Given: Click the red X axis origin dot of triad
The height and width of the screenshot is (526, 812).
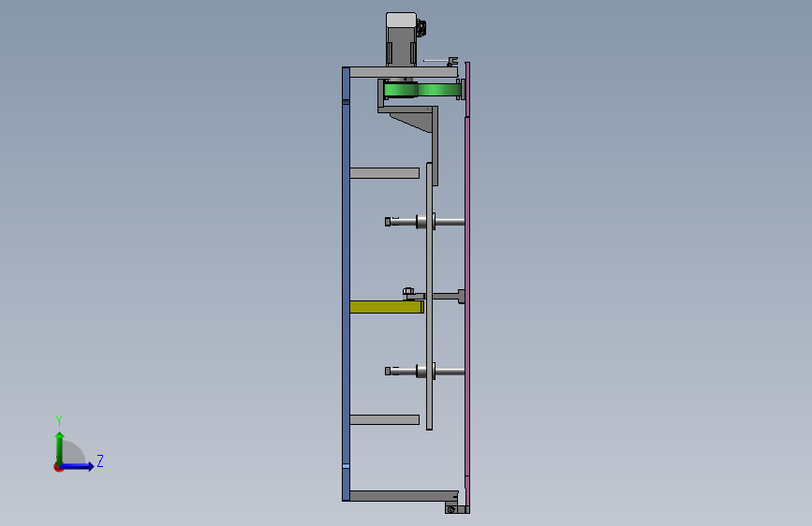Looking at the screenshot, I should click(58, 467).
